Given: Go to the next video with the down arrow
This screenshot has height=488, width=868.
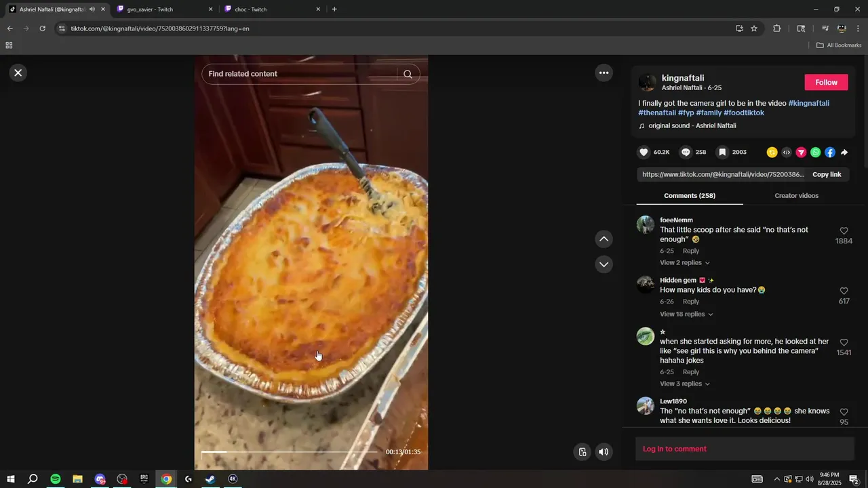Looking at the screenshot, I should (604, 264).
